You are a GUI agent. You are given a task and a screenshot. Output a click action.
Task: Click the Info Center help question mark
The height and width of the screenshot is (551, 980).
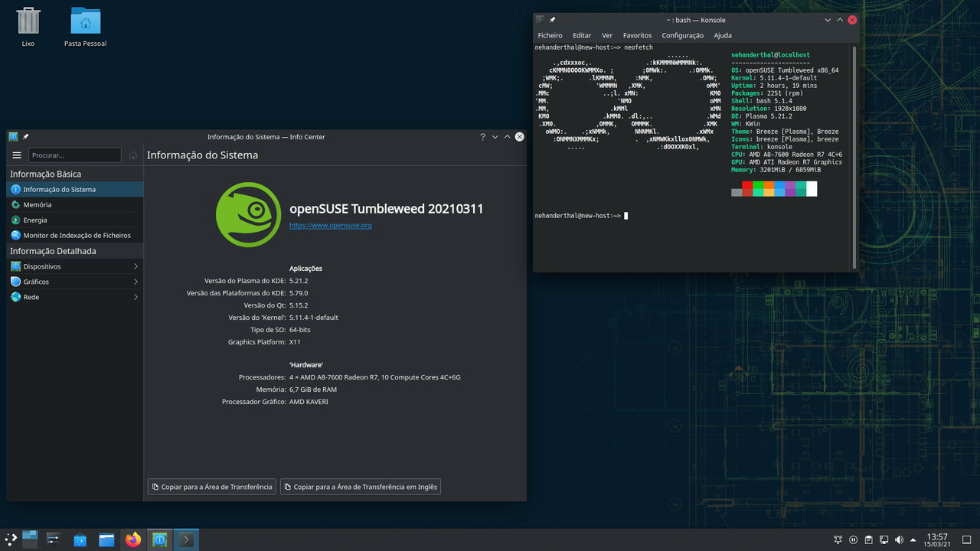(482, 137)
